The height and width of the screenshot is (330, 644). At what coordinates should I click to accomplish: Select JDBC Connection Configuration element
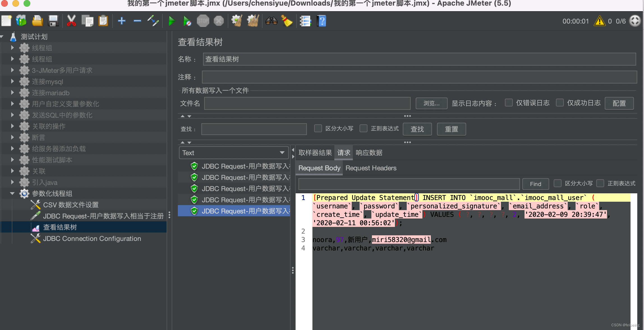point(92,238)
